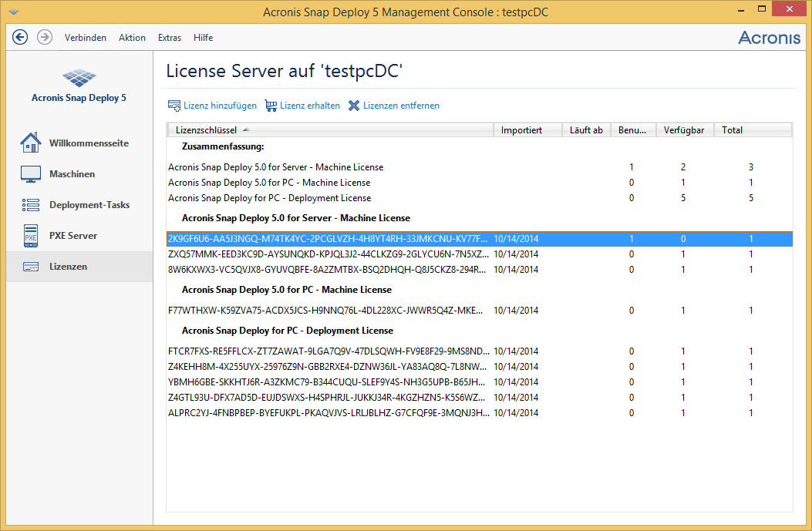Select summary row Snap Deploy for PC Deployment License
Screen dimensions: 812x531
pyautogui.click(x=480, y=198)
